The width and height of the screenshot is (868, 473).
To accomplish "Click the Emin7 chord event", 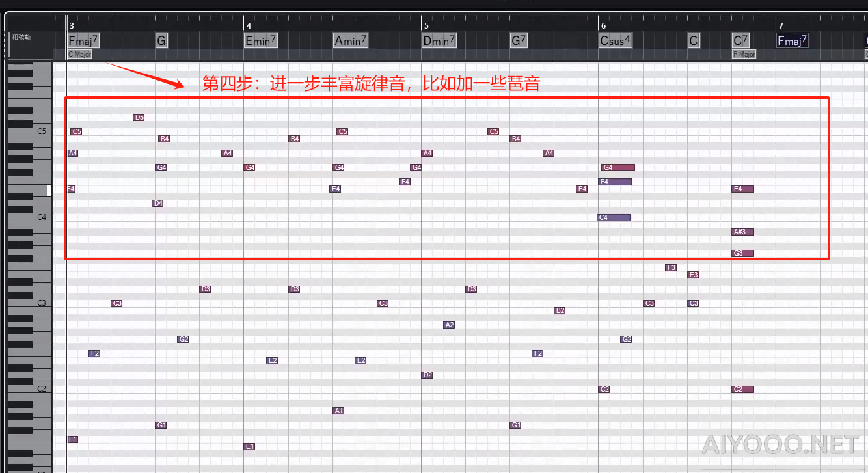I will [x=261, y=40].
